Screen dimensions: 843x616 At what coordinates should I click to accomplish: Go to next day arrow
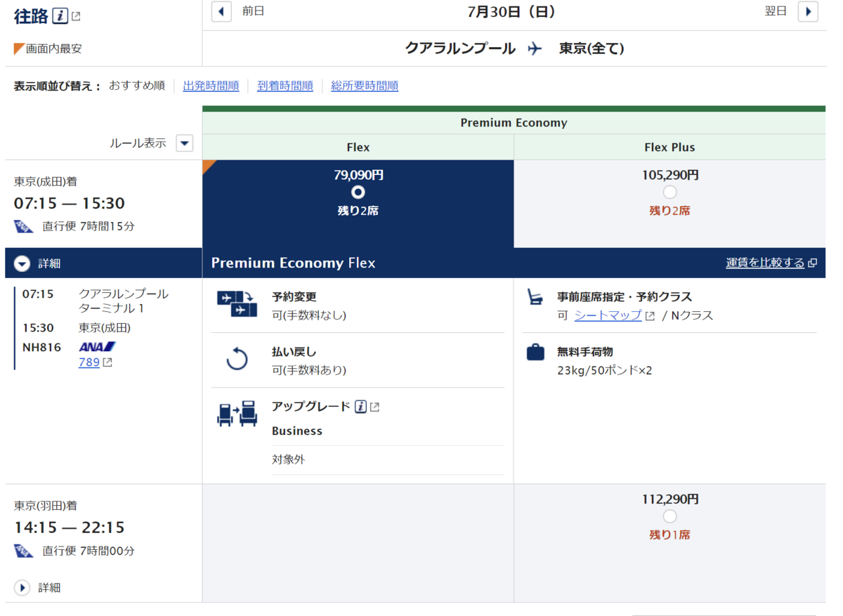point(808,11)
